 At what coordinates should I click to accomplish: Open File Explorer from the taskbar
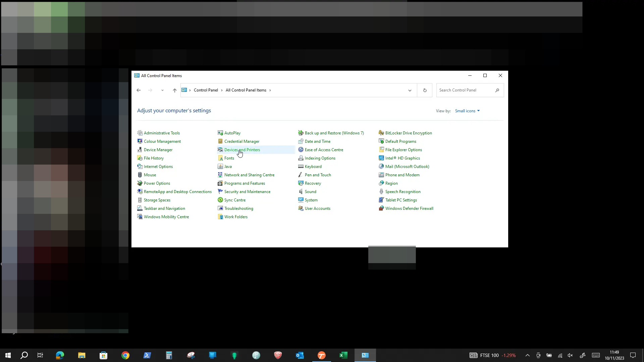click(82, 355)
